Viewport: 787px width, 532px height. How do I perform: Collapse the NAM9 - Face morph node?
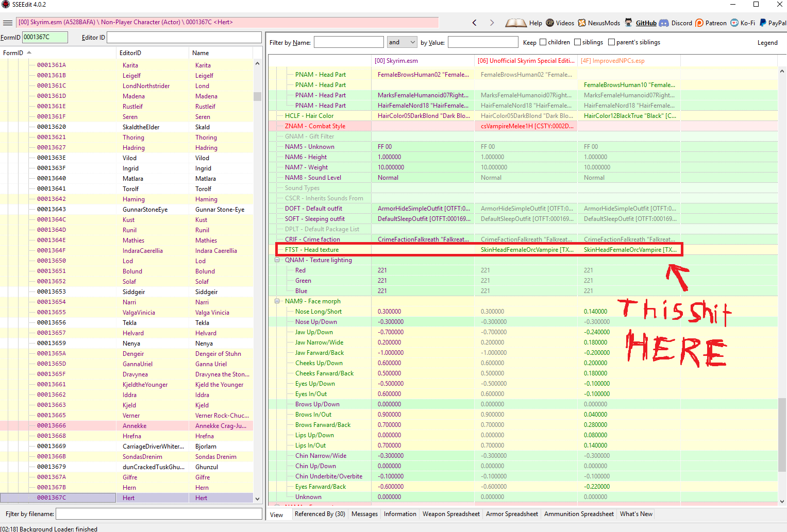[277, 301]
